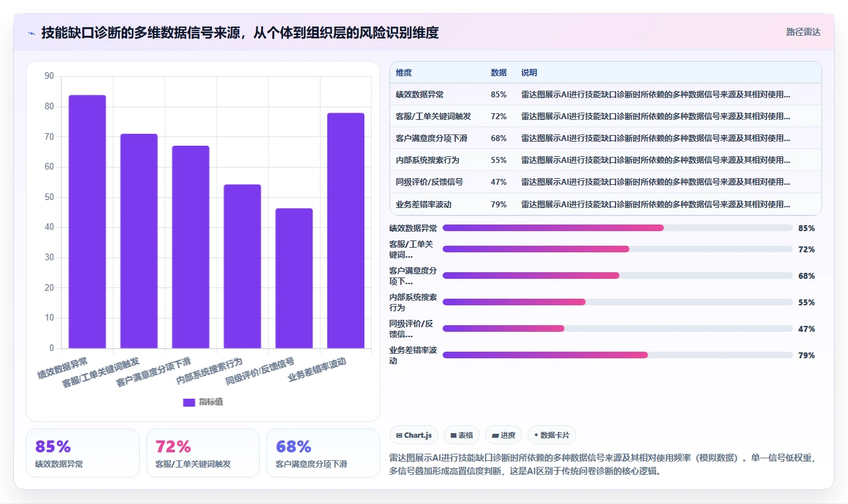
Task: Click the 表格 tag chip
Action: (x=462, y=435)
